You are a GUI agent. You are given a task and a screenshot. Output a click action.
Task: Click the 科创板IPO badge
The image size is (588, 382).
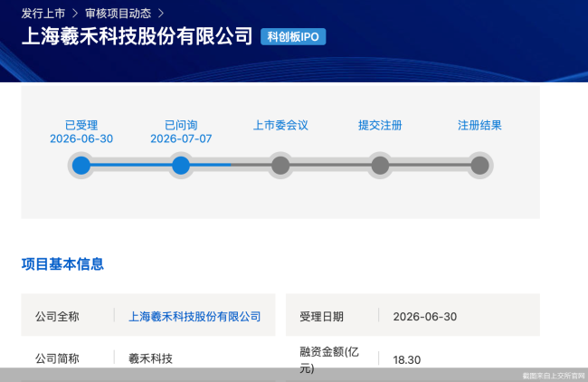pyautogui.click(x=293, y=37)
